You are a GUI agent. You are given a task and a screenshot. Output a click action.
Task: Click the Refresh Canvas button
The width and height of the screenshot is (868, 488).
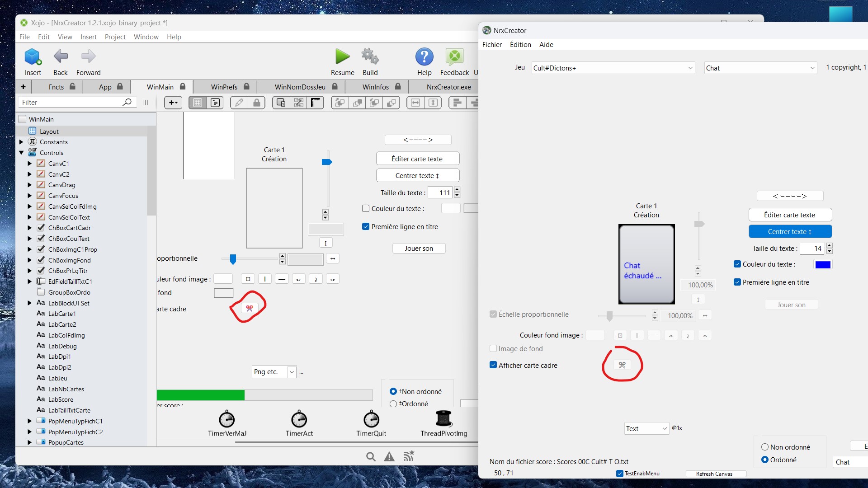(x=714, y=474)
